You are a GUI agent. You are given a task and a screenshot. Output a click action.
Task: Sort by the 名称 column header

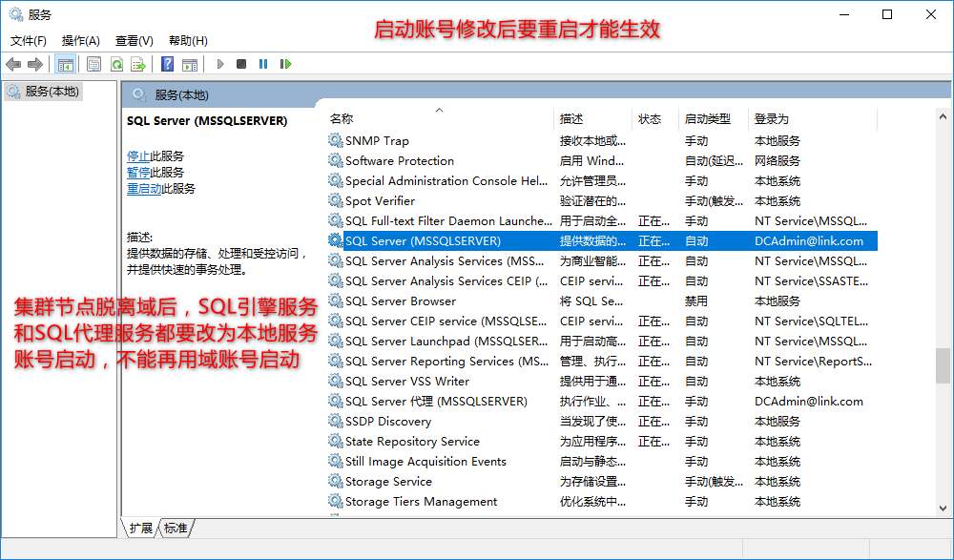tap(440, 118)
